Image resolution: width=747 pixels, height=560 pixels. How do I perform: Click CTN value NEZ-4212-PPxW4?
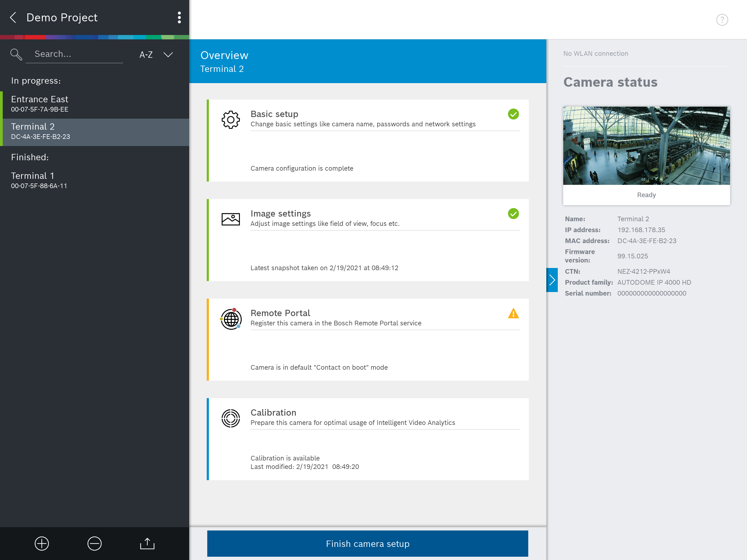click(x=644, y=271)
